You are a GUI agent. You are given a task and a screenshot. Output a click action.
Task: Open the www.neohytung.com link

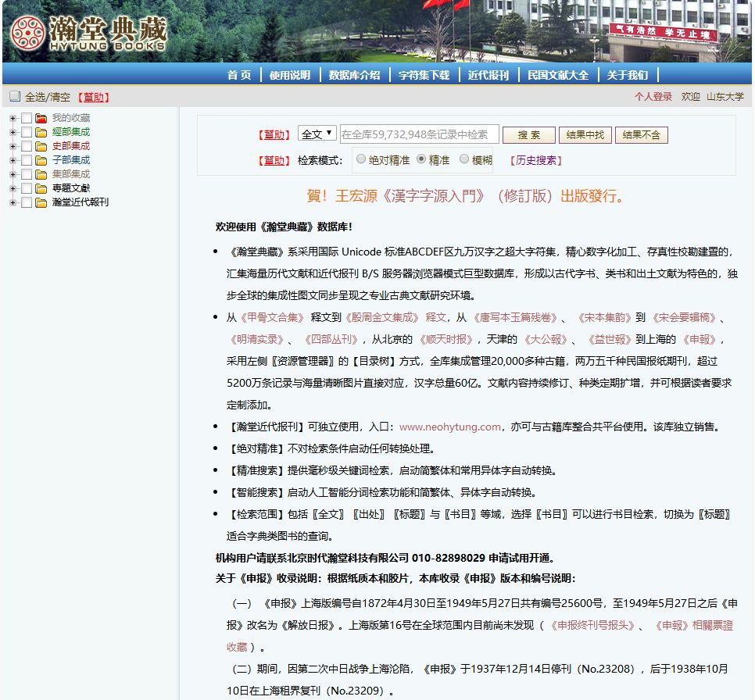(449, 427)
